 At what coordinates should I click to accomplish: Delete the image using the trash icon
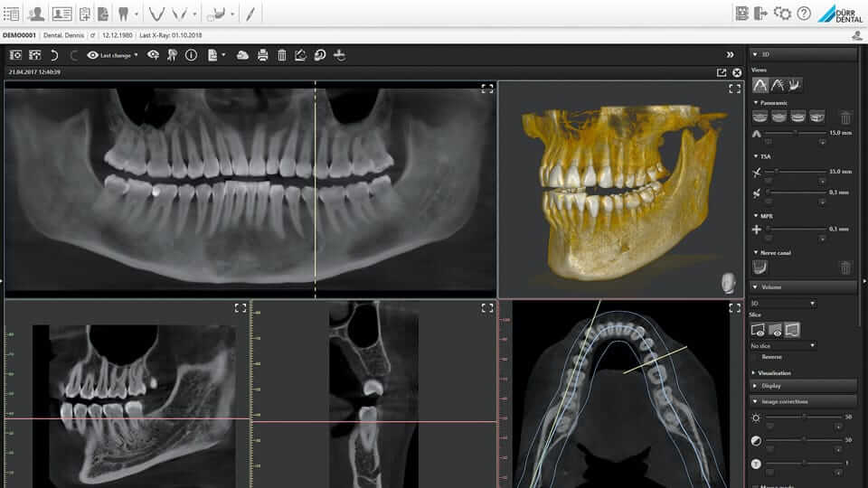282,55
